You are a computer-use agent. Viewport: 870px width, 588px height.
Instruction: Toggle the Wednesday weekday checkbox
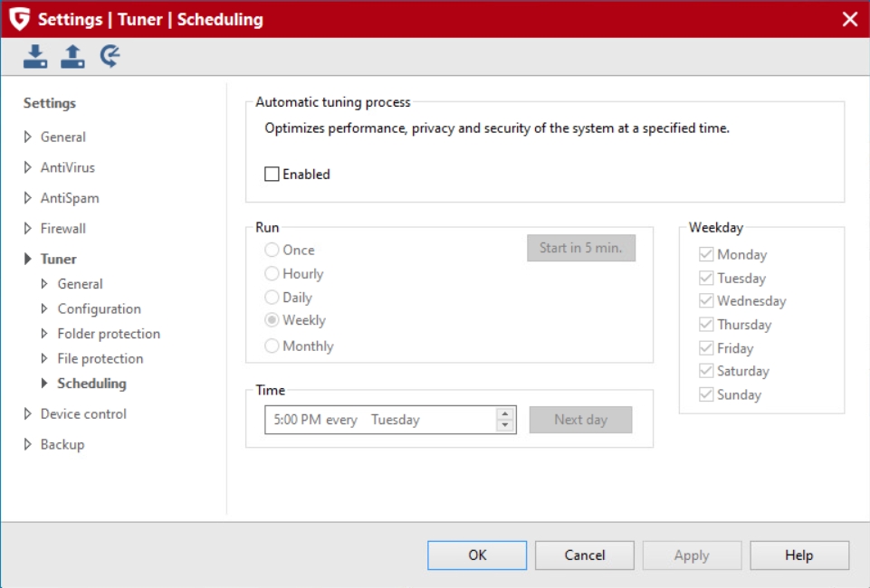(706, 301)
